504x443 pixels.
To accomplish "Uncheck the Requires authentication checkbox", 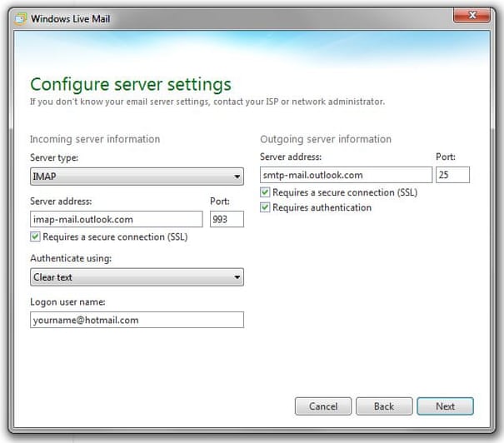I will (x=266, y=207).
